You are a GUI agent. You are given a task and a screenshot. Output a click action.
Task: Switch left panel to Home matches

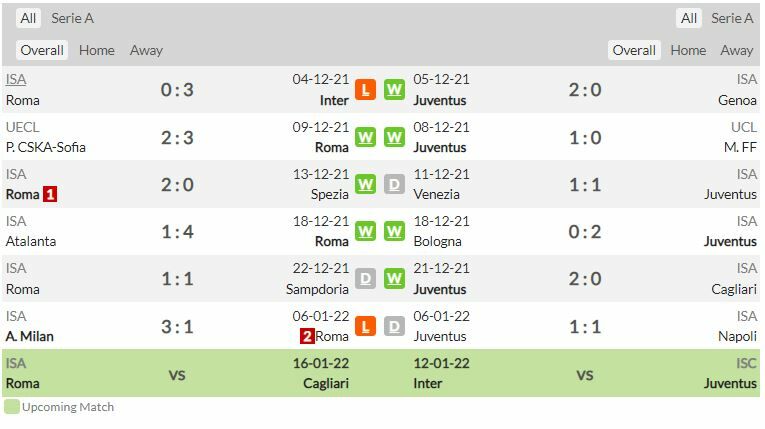click(x=97, y=50)
